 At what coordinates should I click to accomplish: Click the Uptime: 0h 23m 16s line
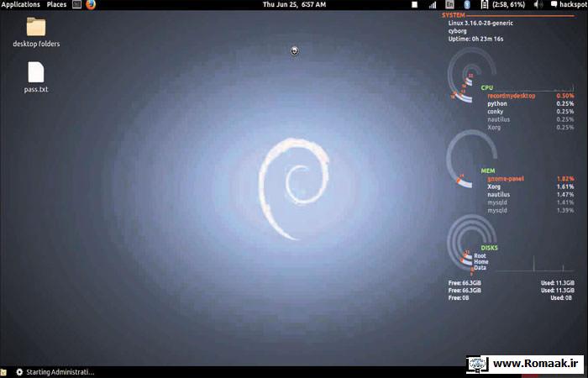pos(476,39)
